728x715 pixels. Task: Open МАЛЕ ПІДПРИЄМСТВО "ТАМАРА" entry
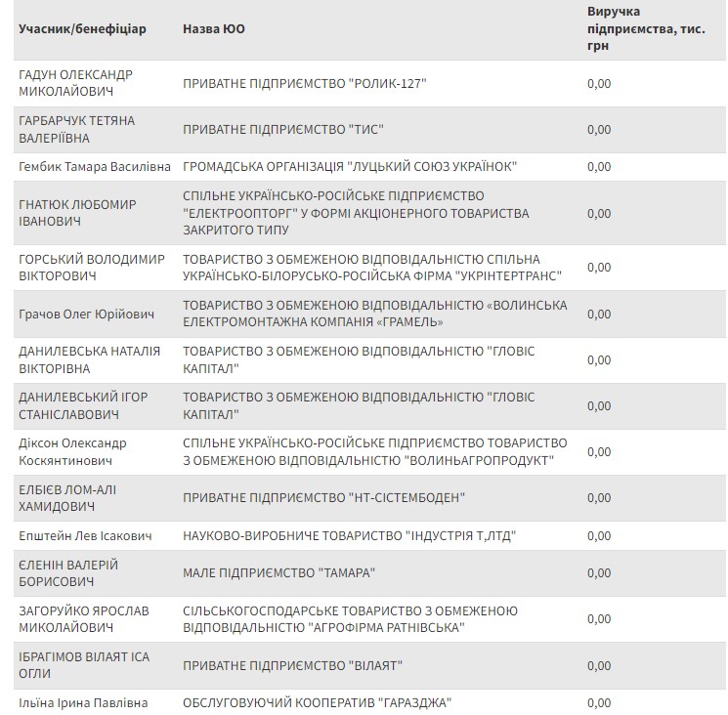(x=278, y=572)
